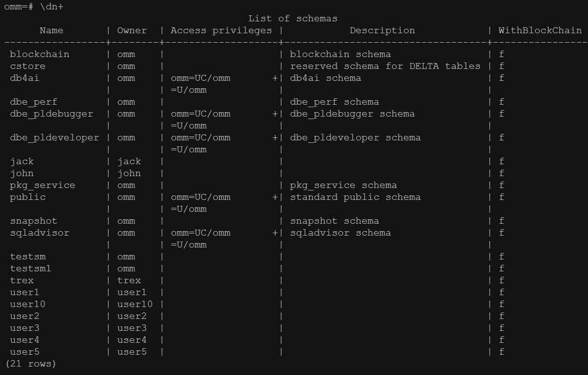Click the Access privileges column header
Viewport: 588px width, 375px height.
[221, 31]
